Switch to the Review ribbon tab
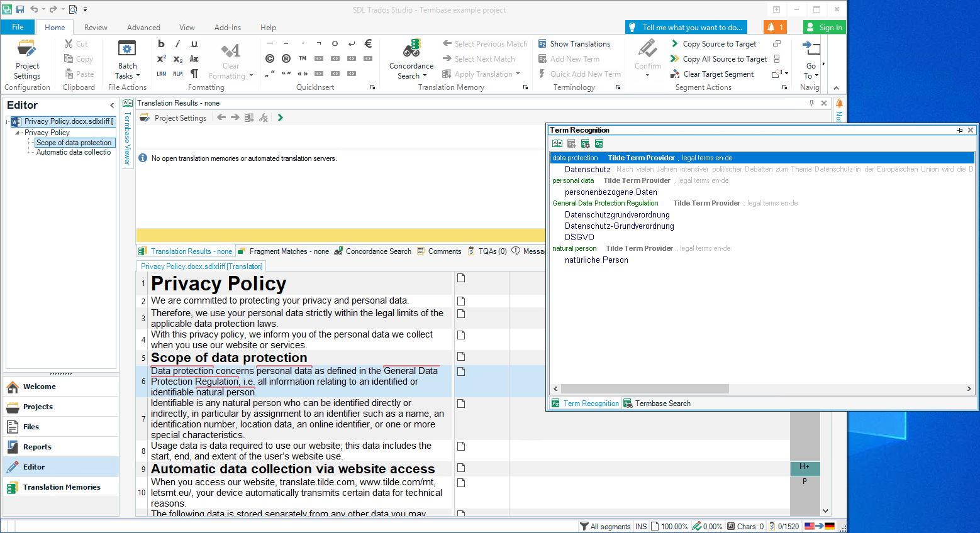Screen dimensions: 980x533 96,28
